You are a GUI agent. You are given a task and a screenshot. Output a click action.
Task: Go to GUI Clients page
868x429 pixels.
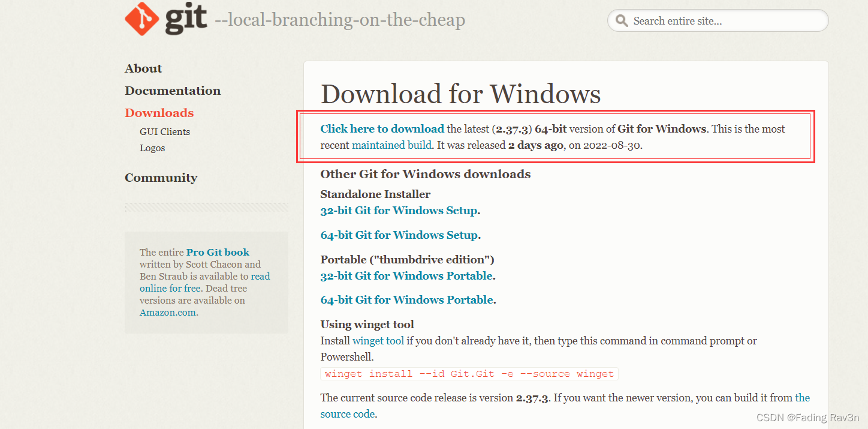(165, 132)
